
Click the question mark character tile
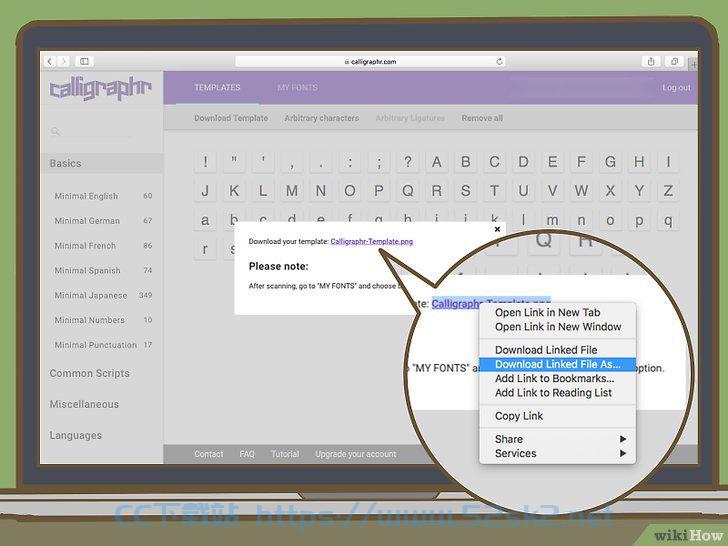coord(408,162)
